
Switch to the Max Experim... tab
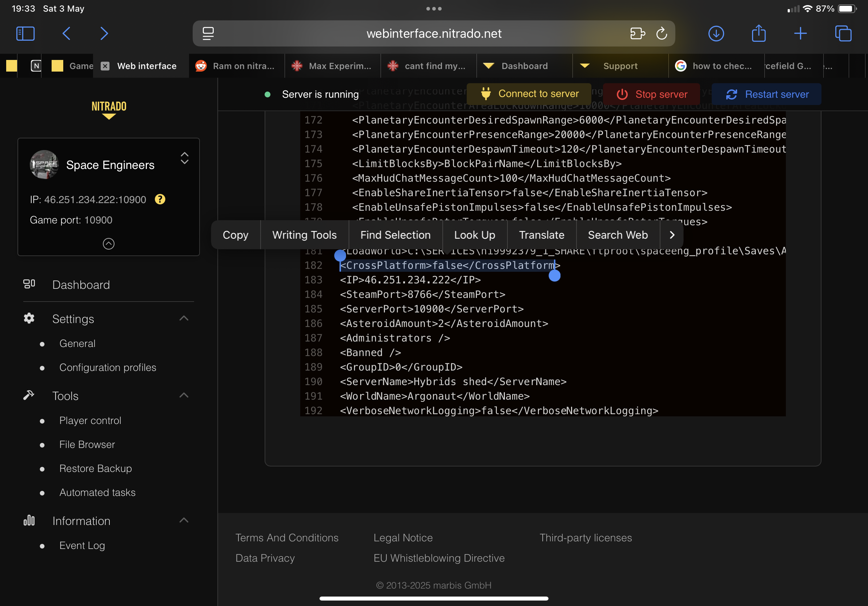[333, 66]
